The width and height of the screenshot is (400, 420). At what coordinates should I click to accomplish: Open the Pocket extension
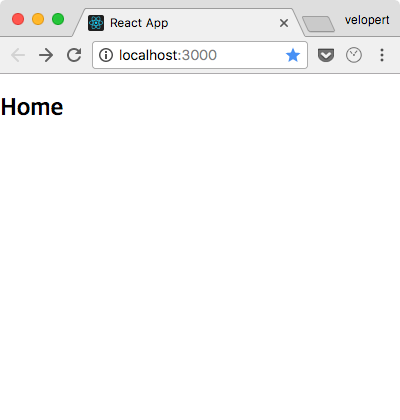tap(326, 55)
